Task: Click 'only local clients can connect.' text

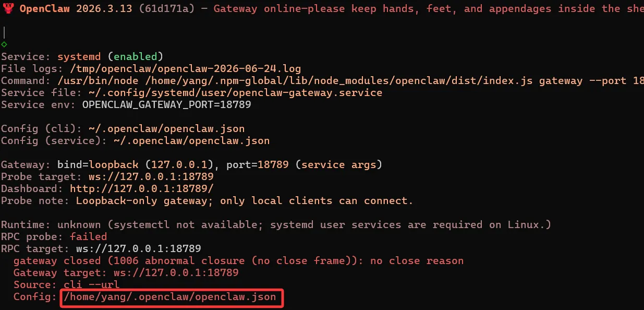Action: point(317,201)
